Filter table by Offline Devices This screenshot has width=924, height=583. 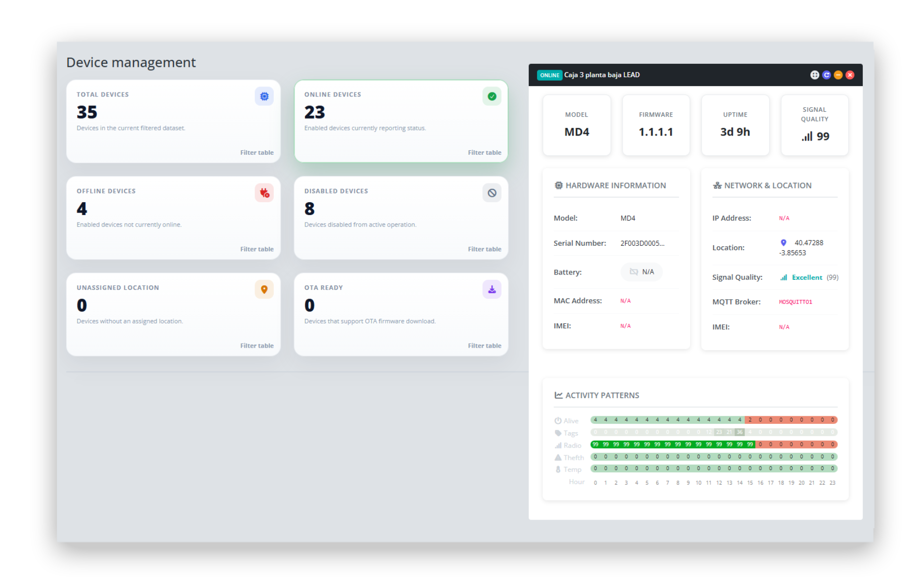click(x=256, y=249)
